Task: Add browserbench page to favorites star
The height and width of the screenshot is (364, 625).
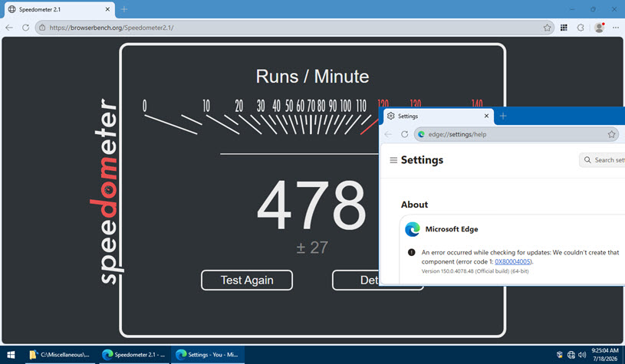Action: (547, 28)
